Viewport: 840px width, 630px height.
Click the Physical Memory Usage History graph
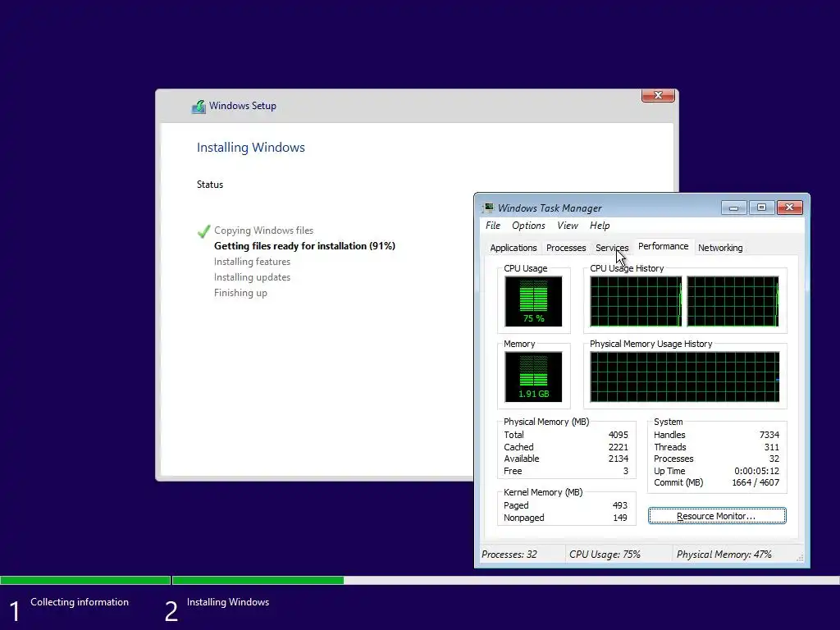[685, 377]
